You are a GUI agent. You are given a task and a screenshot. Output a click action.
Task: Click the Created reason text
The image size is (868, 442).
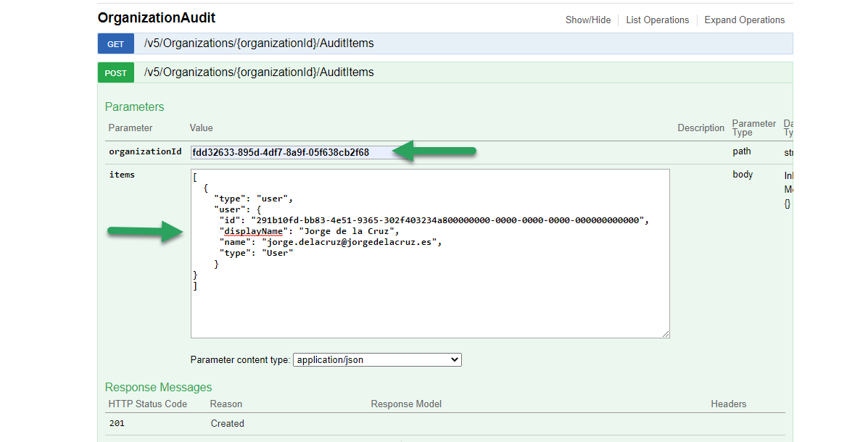tap(228, 423)
